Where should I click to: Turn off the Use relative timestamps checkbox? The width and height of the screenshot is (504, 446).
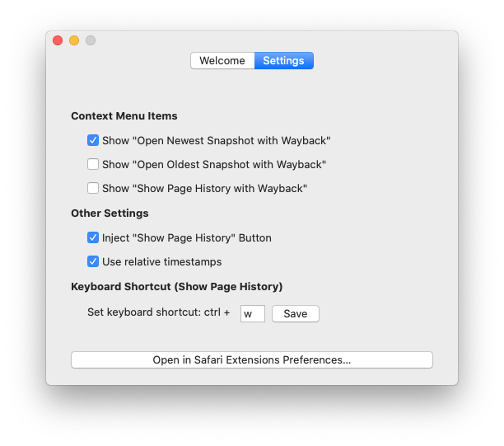coord(93,261)
